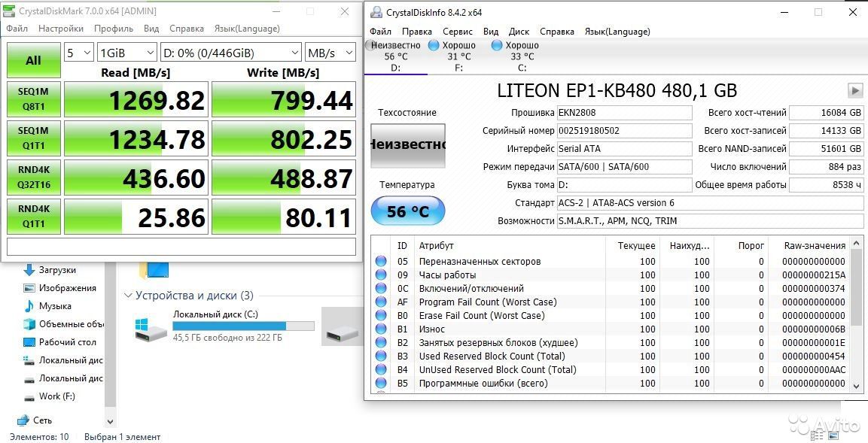Open the units dropdown MB/s
This screenshot has height=443, width=868.
tap(330, 53)
